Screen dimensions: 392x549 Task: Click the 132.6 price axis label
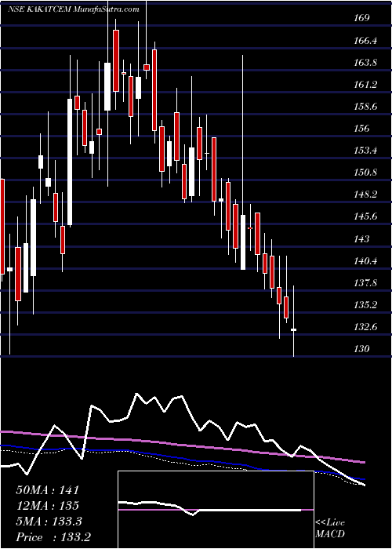pos(366,327)
